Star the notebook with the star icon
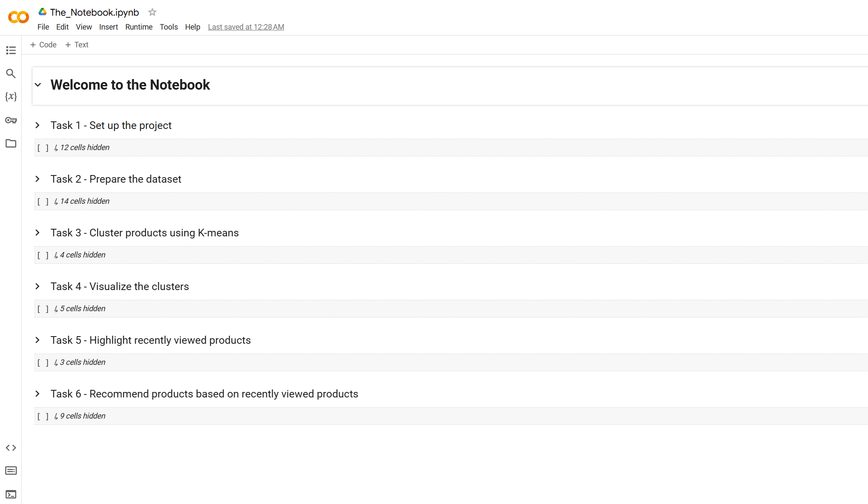Viewport: 868px width, 504px height. tap(152, 12)
